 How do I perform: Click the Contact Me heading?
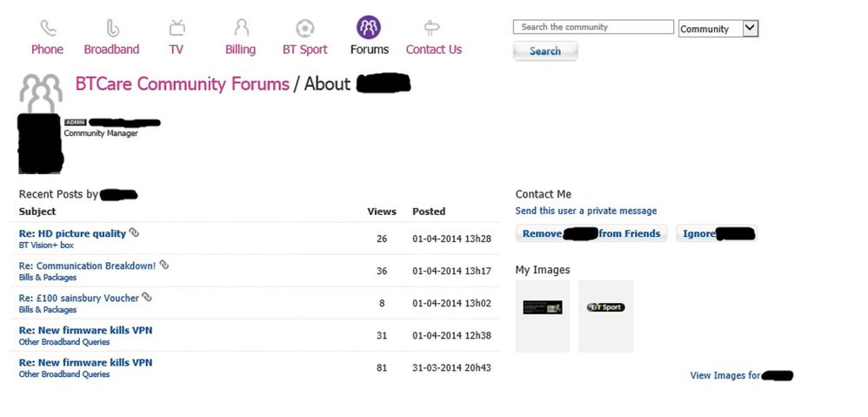pos(543,194)
